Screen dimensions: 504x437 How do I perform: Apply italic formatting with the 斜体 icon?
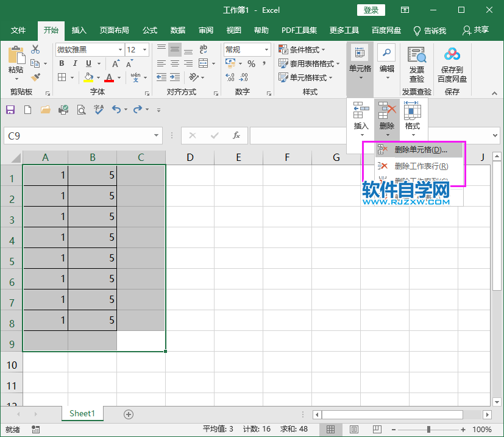pos(76,62)
